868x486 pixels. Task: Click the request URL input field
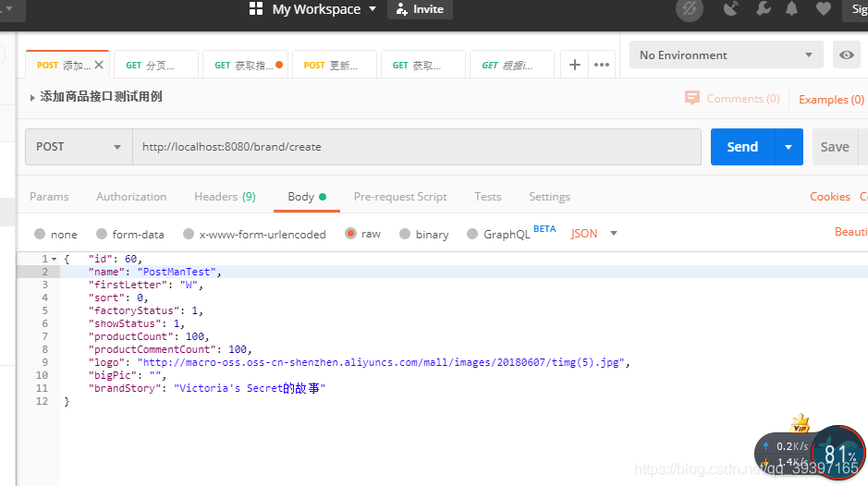pos(417,147)
